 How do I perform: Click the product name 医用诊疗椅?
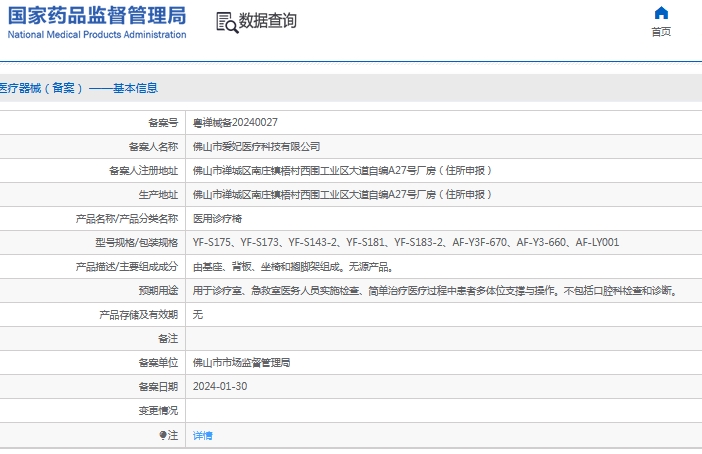[x=217, y=218]
